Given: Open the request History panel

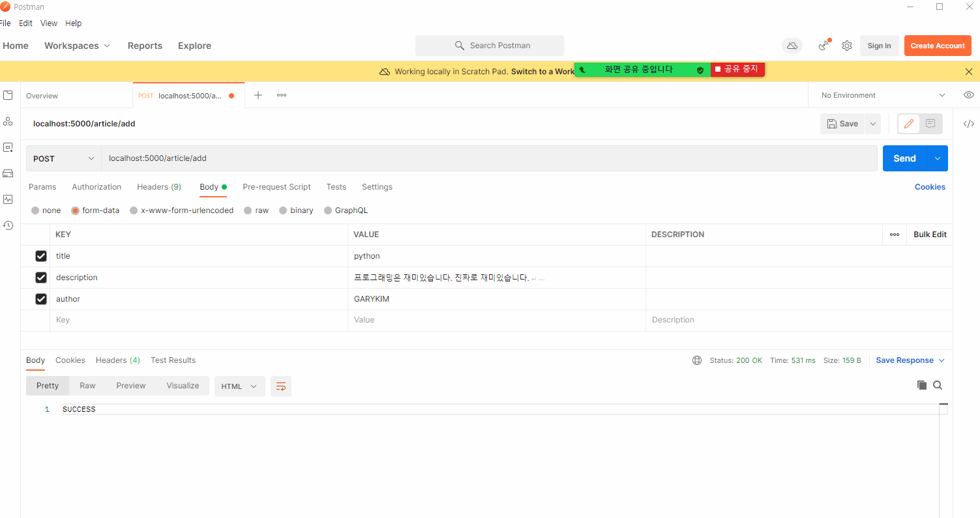Looking at the screenshot, I should pyautogui.click(x=8, y=225).
